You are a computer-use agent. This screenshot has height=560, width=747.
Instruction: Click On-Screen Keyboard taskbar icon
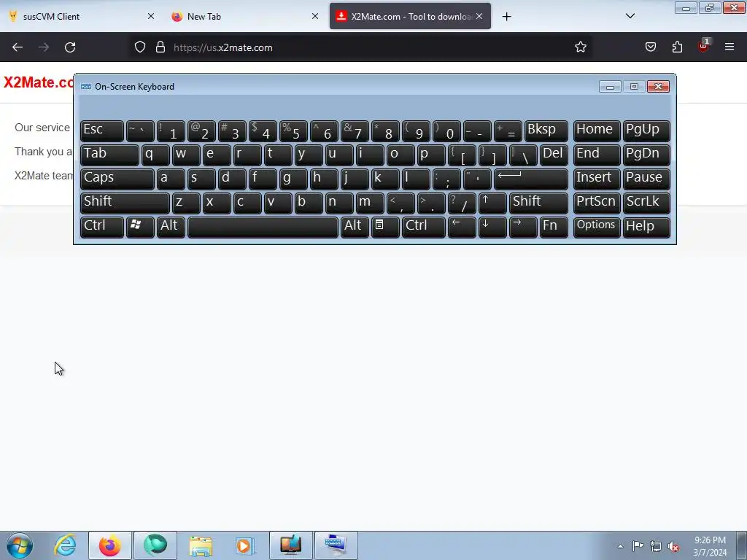(336, 545)
